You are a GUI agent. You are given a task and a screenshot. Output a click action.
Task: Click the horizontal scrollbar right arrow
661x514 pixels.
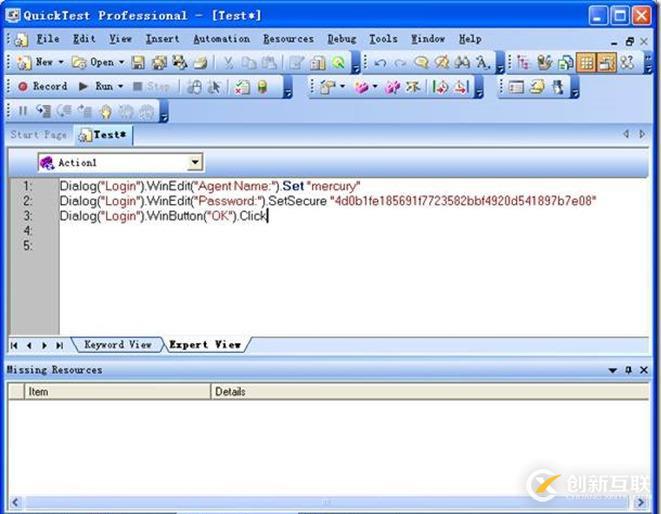(x=641, y=502)
